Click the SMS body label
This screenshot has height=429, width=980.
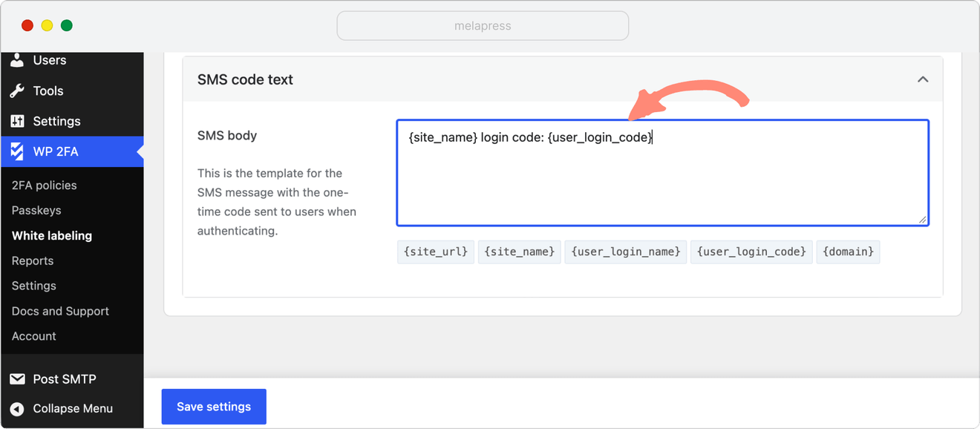coord(227,136)
